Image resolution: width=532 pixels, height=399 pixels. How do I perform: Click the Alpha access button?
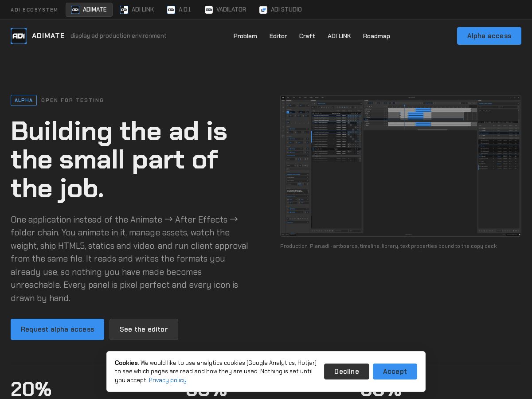click(x=489, y=36)
